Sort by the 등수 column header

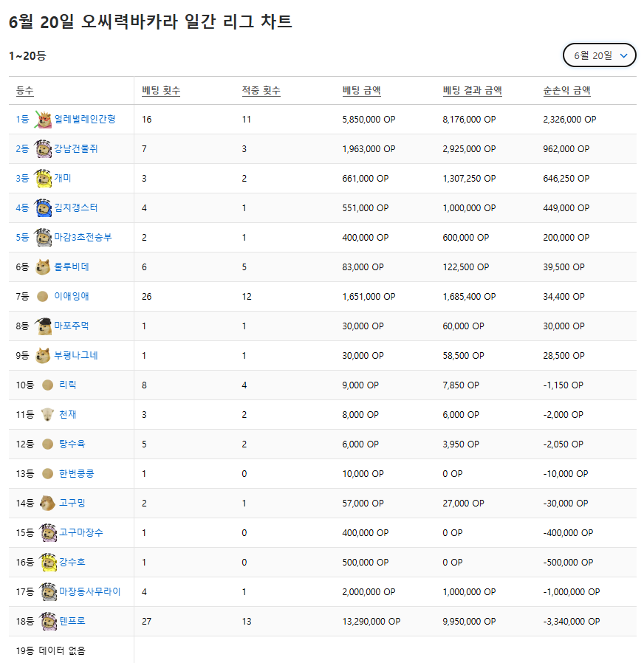pyautogui.click(x=24, y=91)
